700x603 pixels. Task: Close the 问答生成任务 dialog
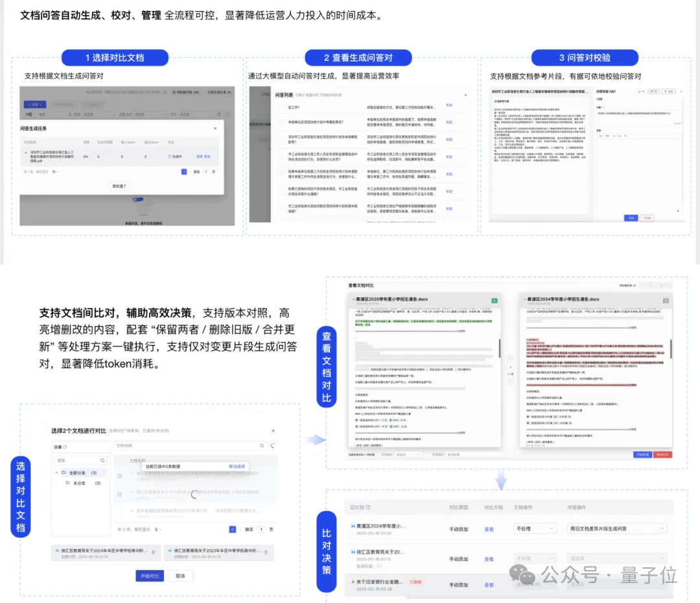point(216,128)
